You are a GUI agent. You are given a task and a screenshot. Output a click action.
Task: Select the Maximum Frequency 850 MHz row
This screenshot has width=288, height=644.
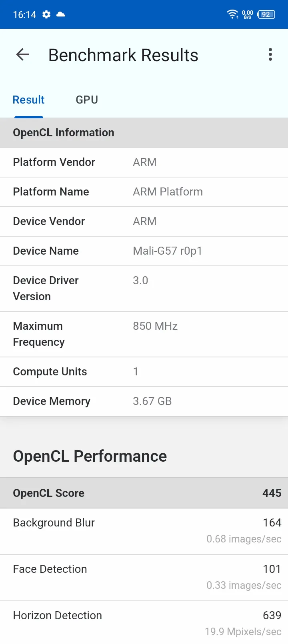point(144,334)
